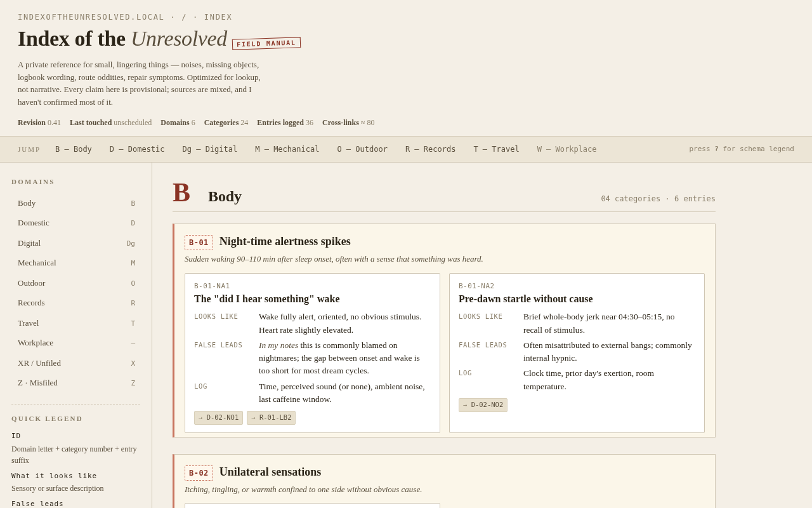Click the Night-time alertness spikes heading

click(285, 241)
